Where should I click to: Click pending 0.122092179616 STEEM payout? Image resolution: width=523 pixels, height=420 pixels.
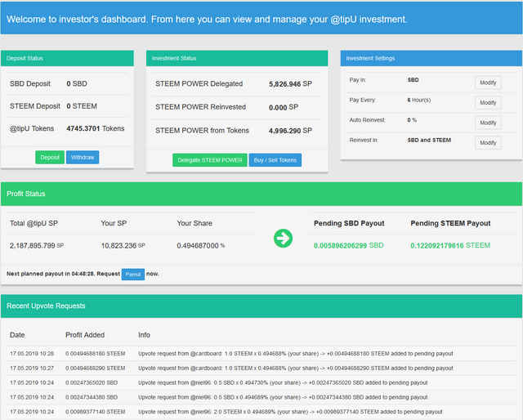450,245
